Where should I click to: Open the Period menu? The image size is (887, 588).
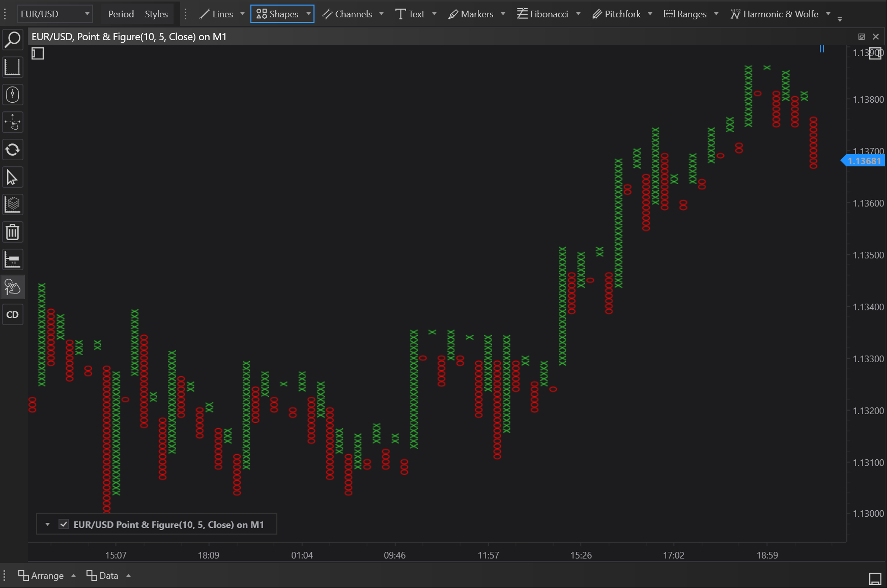click(x=121, y=14)
